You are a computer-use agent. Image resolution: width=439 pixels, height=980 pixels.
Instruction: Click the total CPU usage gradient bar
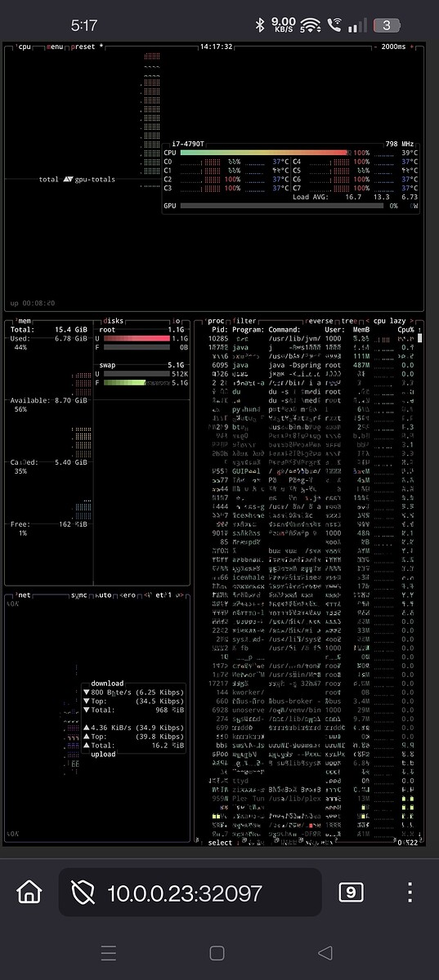[x=264, y=153]
